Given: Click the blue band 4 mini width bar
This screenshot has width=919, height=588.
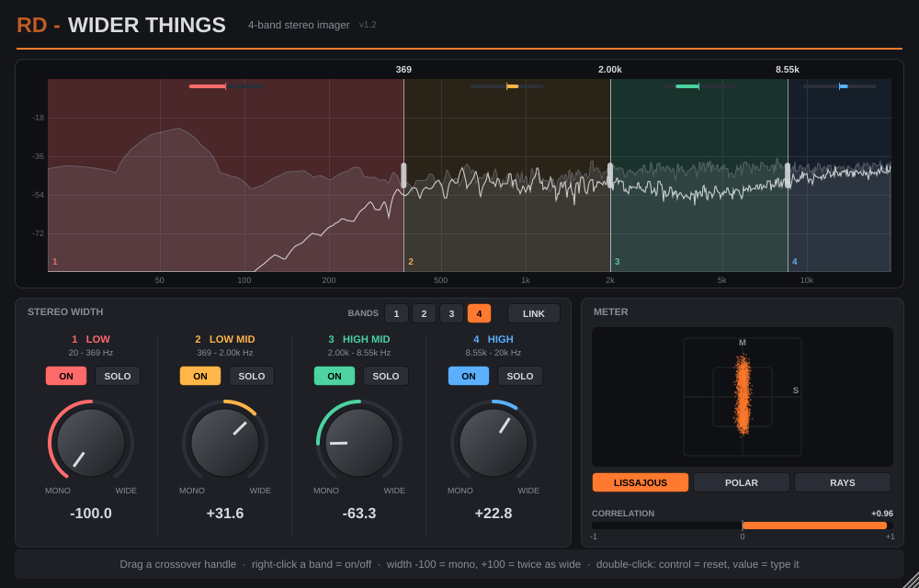Looking at the screenshot, I should [x=839, y=86].
